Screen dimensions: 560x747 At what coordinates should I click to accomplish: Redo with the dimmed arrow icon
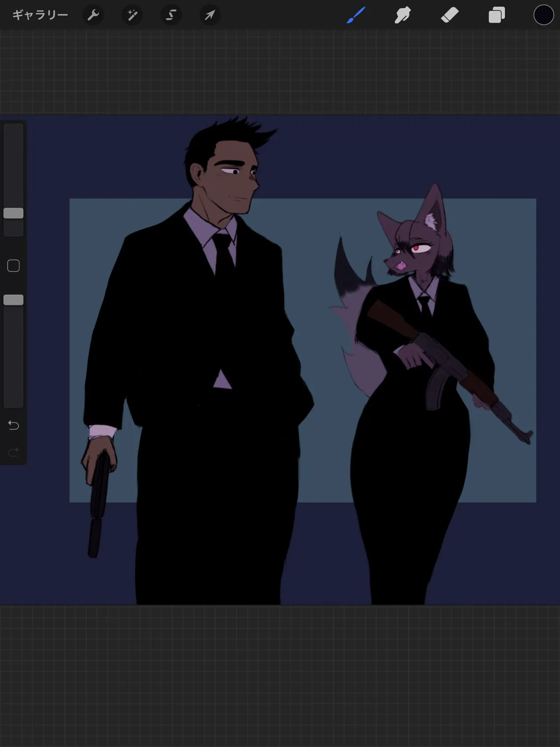14,452
